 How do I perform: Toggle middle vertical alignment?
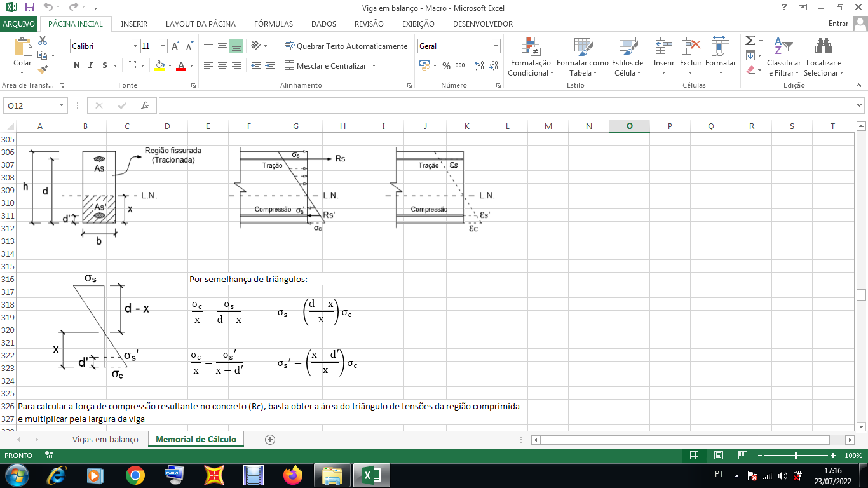(222, 46)
